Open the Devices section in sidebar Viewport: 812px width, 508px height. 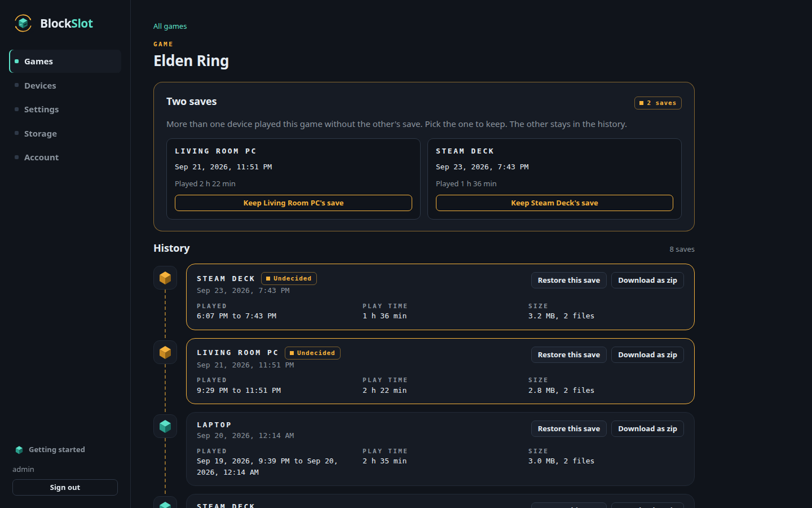coord(65,86)
